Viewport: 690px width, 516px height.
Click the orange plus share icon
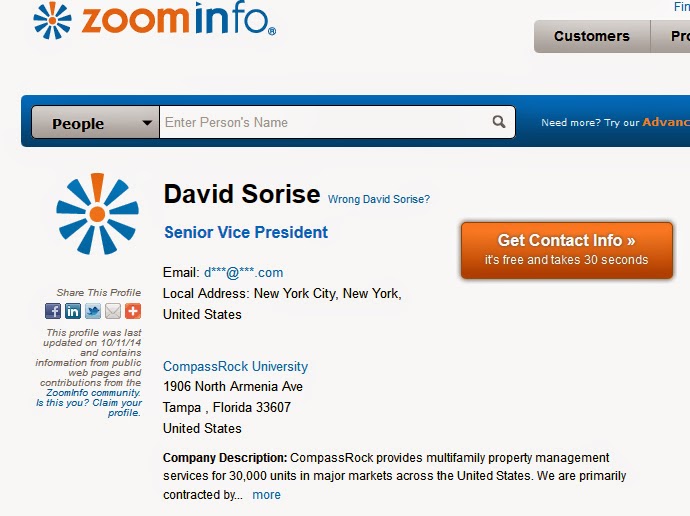(x=133, y=311)
